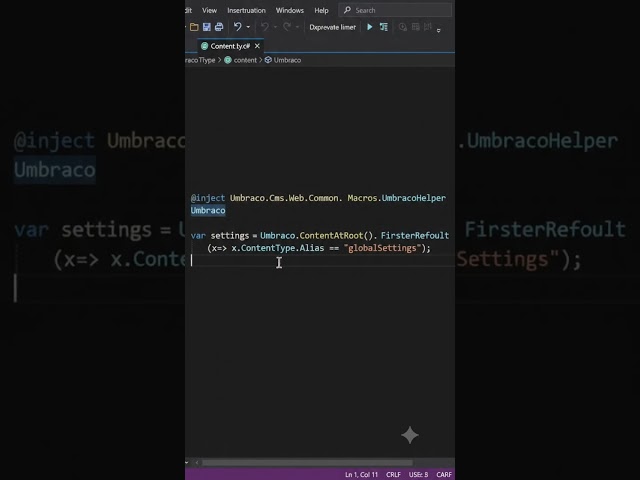
Task: Expand the dropdown beside the greyed redo icon
Action: 297,27
